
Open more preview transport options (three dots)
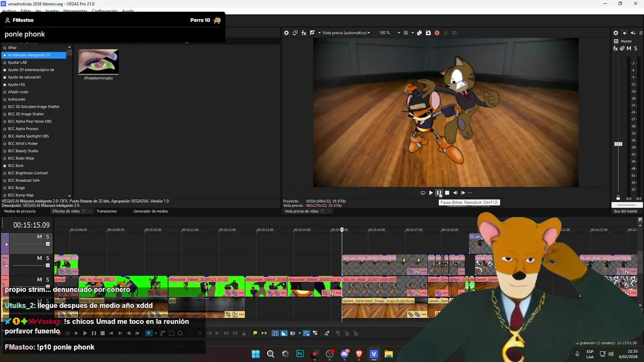(470, 193)
